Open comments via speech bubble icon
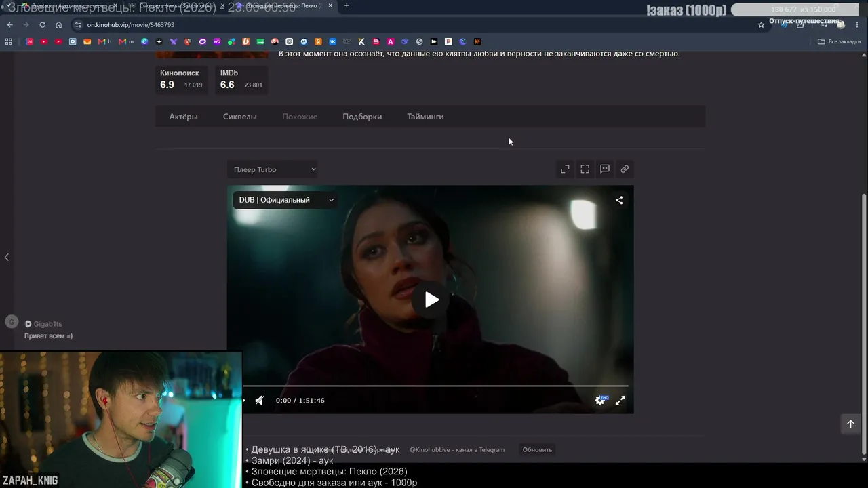The image size is (868, 488). (605, 169)
